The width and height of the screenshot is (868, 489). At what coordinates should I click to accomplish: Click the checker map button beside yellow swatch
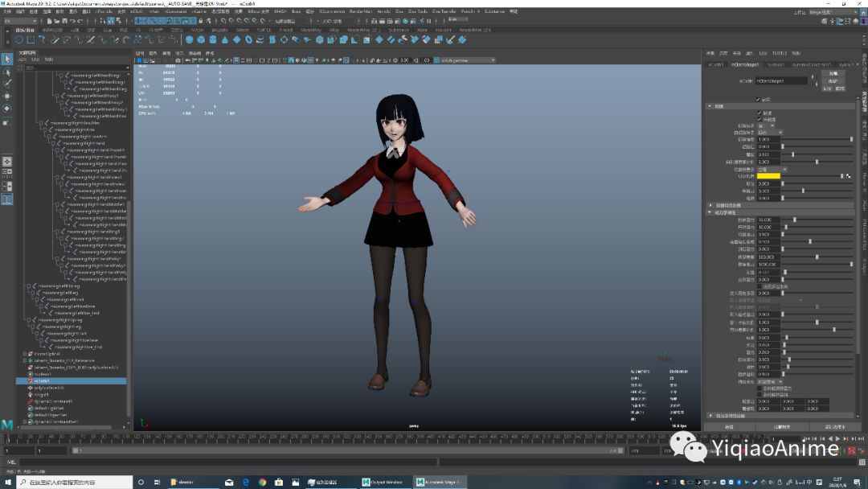point(848,176)
